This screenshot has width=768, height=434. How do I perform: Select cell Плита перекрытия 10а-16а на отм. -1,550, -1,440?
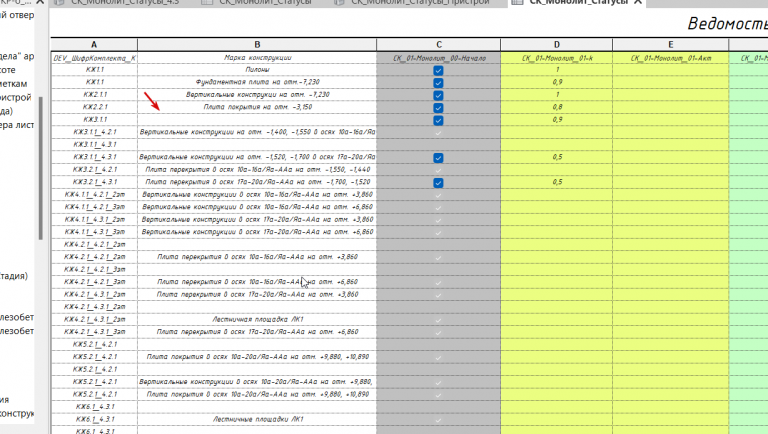257,169
